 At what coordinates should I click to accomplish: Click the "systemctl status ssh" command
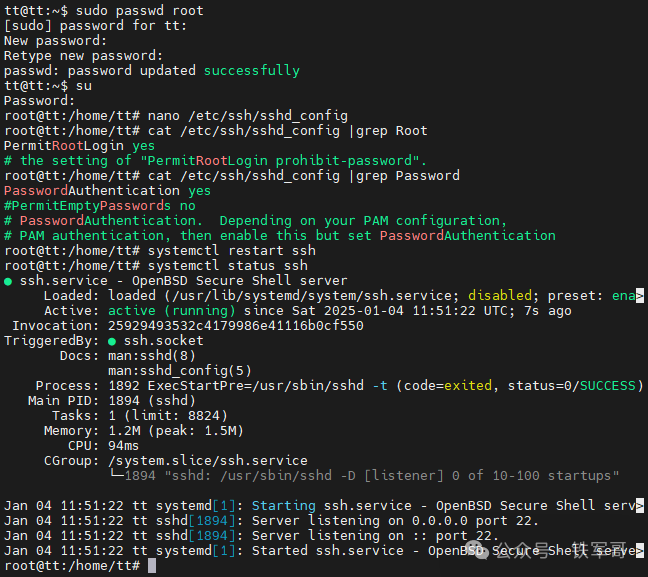(228, 265)
